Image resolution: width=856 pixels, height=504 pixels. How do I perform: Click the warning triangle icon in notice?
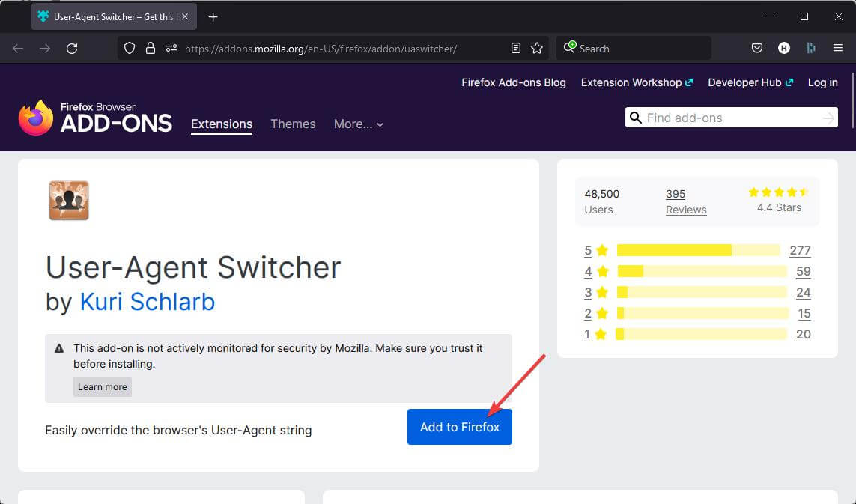pos(59,348)
